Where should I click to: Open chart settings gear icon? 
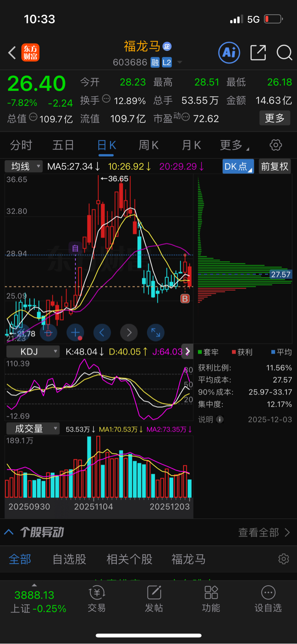click(x=276, y=145)
